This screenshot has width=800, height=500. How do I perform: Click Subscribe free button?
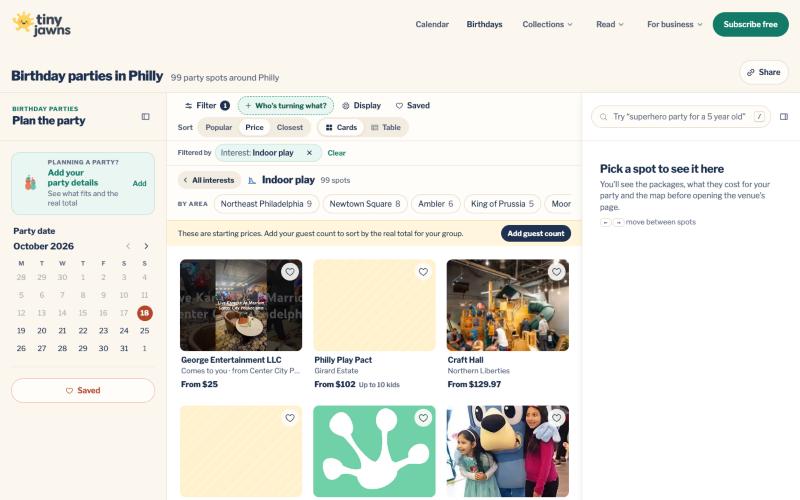[x=751, y=24]
